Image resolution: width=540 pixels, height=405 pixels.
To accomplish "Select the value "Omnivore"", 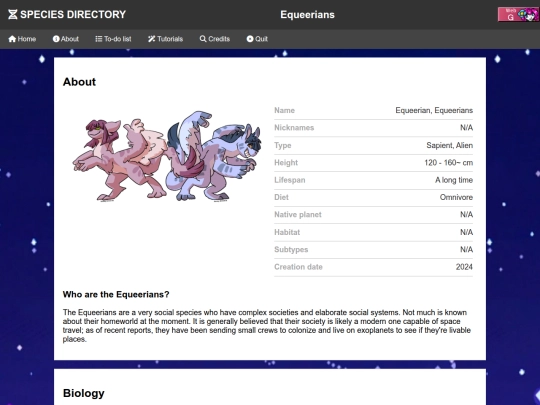I will pos(456,197).
